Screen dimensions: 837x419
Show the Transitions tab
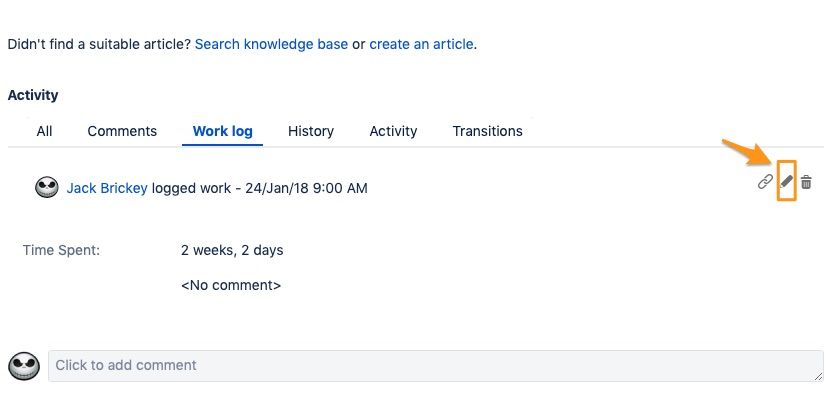coord(487,131)
